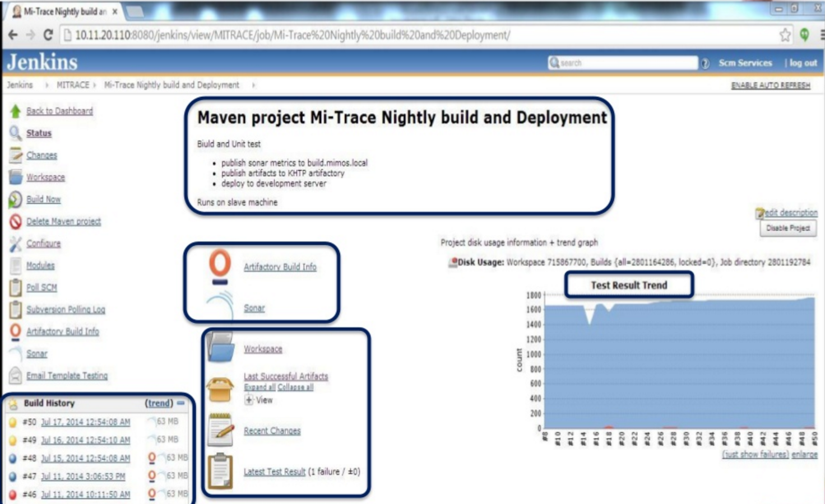Go back with the browser back arrow

(x=12, y=35)
